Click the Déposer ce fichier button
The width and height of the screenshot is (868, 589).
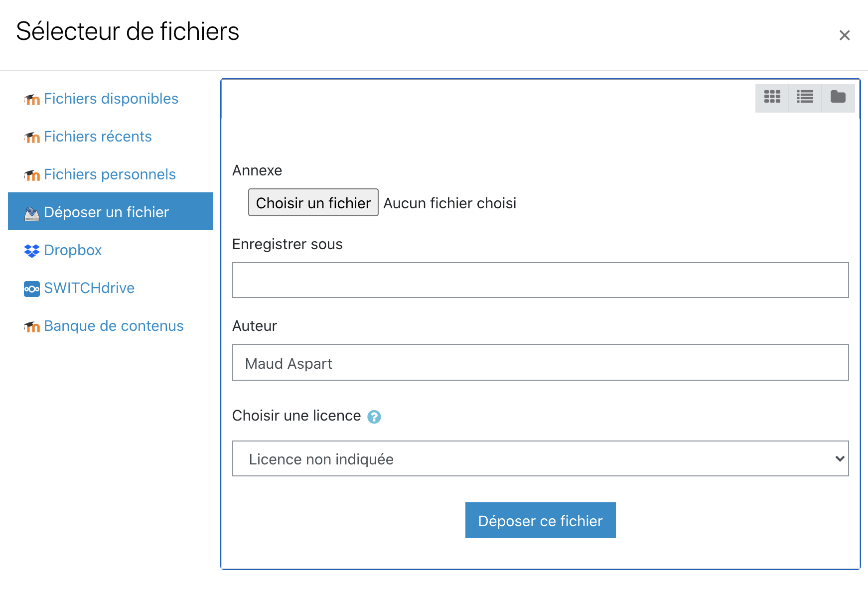[540, 520]
